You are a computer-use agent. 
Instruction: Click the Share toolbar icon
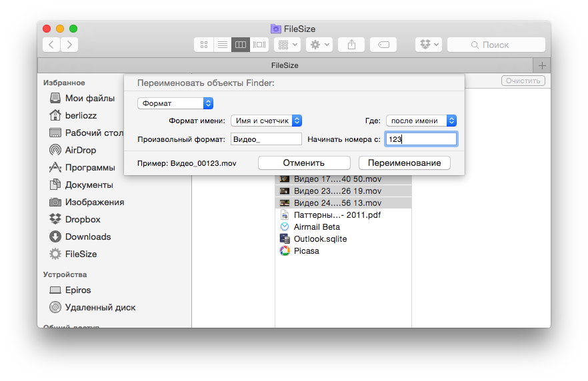[x=351, y=45]
